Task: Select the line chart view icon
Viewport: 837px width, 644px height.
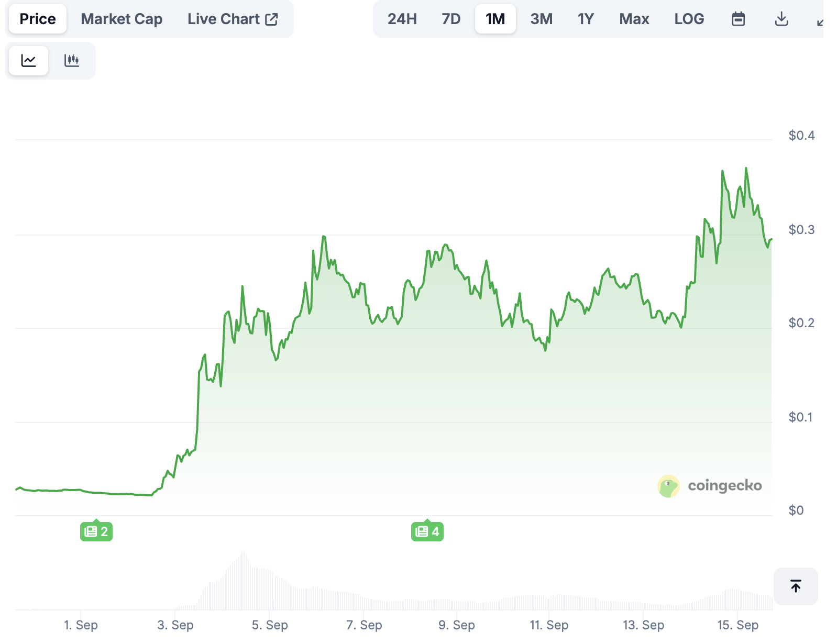Action: pos(28,60)
